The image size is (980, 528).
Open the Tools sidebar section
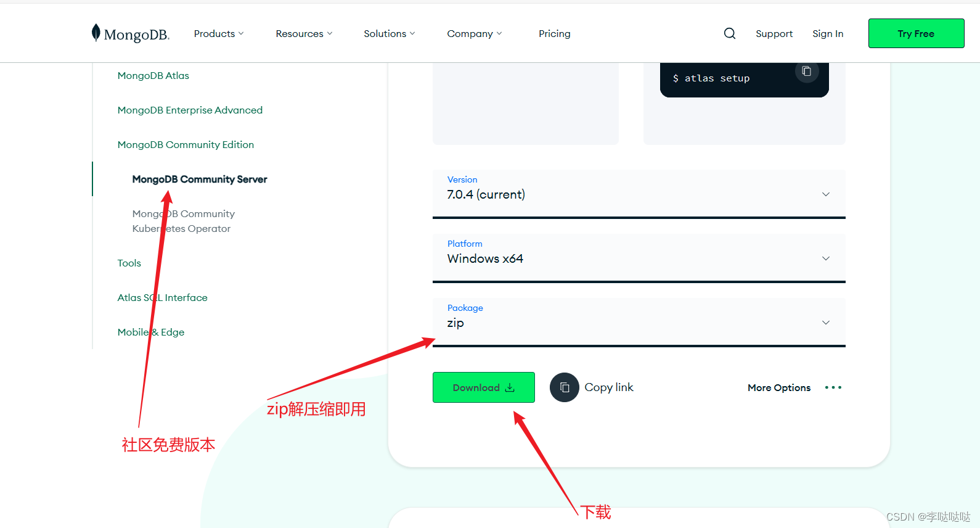click(x=129, y=263)
